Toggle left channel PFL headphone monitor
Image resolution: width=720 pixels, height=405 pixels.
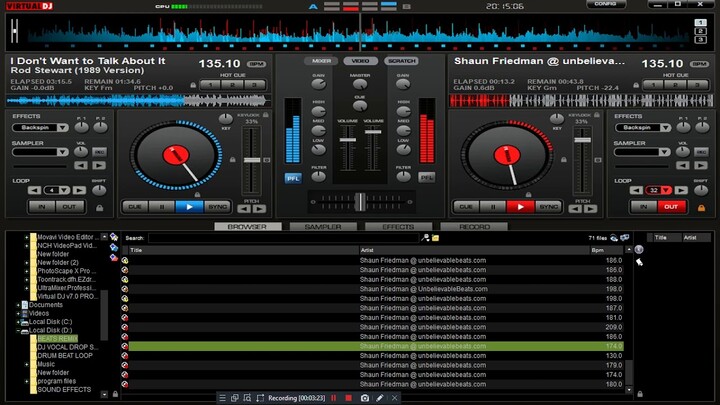[x=293, y=177]
